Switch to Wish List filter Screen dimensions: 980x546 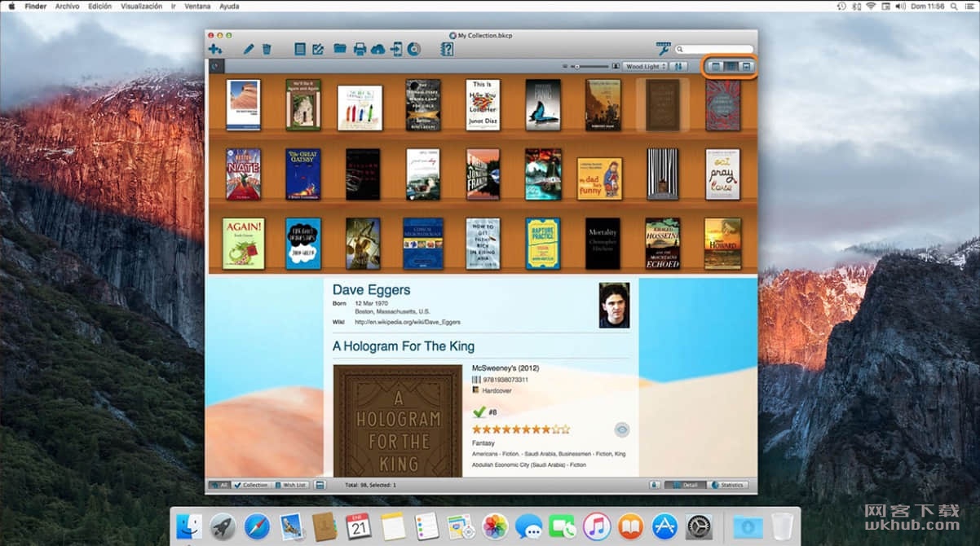coord(290,485)
